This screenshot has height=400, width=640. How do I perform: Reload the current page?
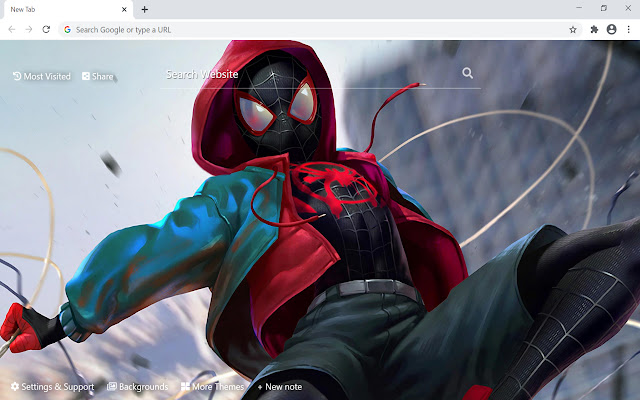46,29
